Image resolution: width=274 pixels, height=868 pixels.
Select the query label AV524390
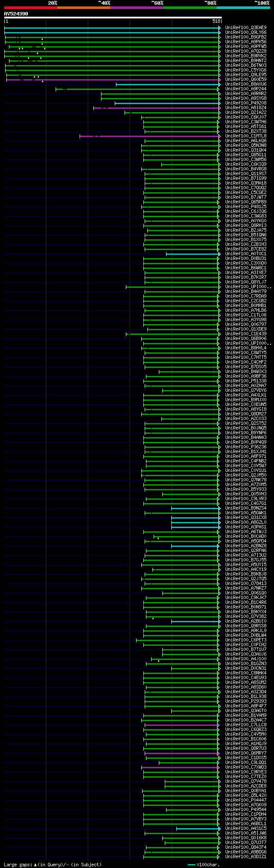point(16,14)
